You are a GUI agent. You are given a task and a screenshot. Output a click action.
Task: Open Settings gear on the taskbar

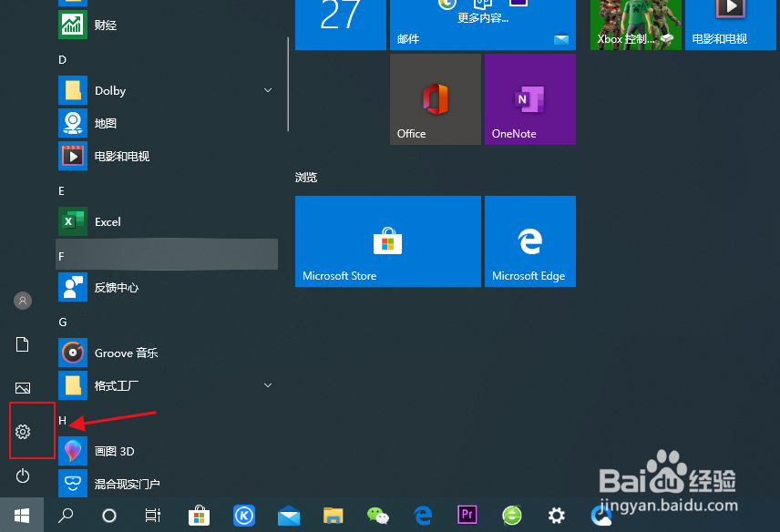(x=556, y=515)
